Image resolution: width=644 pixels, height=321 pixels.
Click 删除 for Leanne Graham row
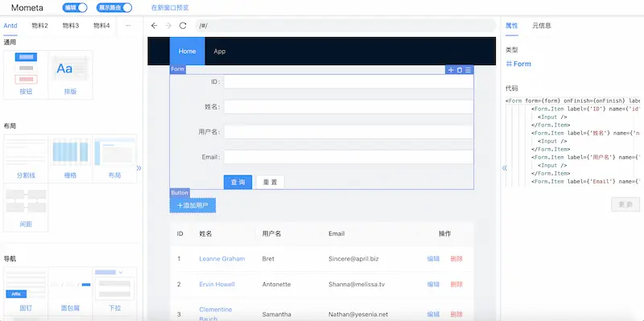pos(456,258)
